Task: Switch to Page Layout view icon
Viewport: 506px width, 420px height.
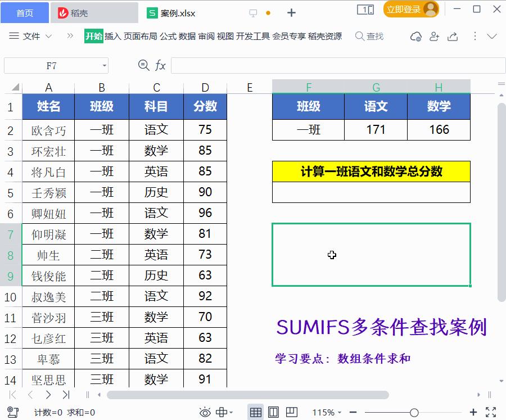Action: 272,412
